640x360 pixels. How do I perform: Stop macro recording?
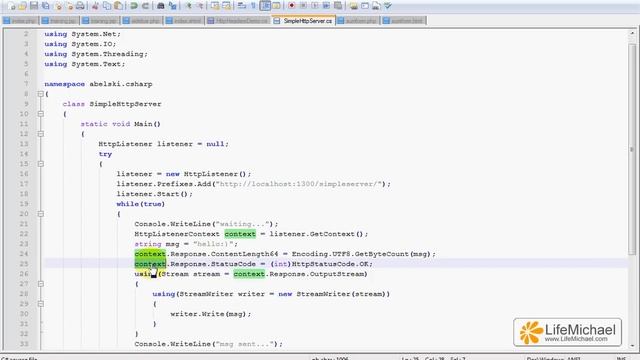point(303,6)
